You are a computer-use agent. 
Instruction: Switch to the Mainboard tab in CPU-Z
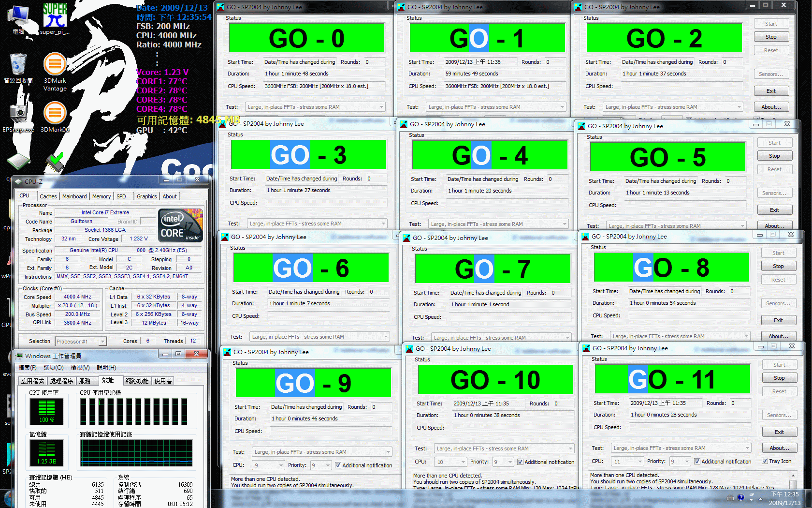tap(74, 196)
